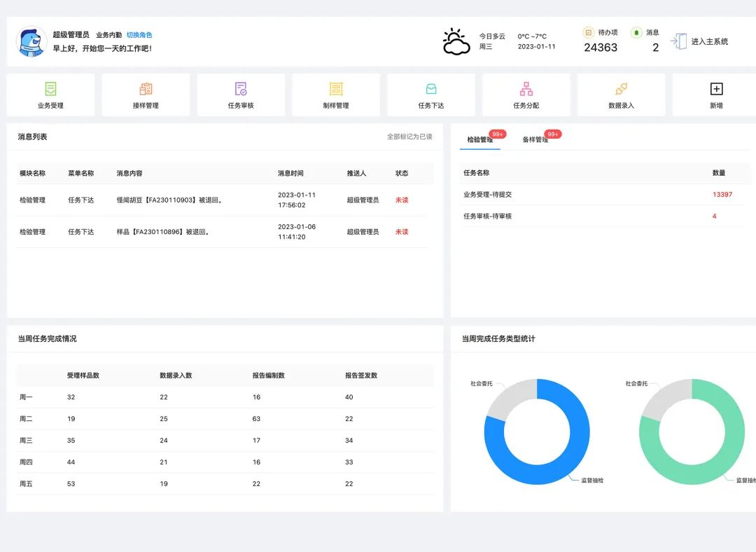
Task: Open the 接样管理 shortcut icon
Action: 146,89
